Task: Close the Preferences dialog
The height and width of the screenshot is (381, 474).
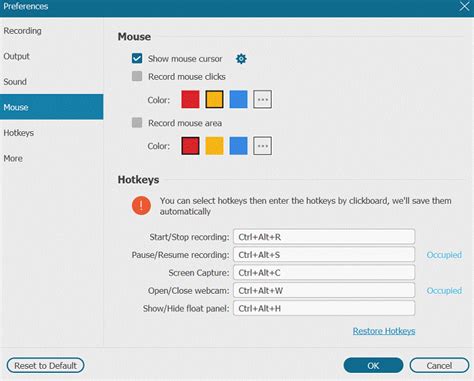Action: coord(464,6)
